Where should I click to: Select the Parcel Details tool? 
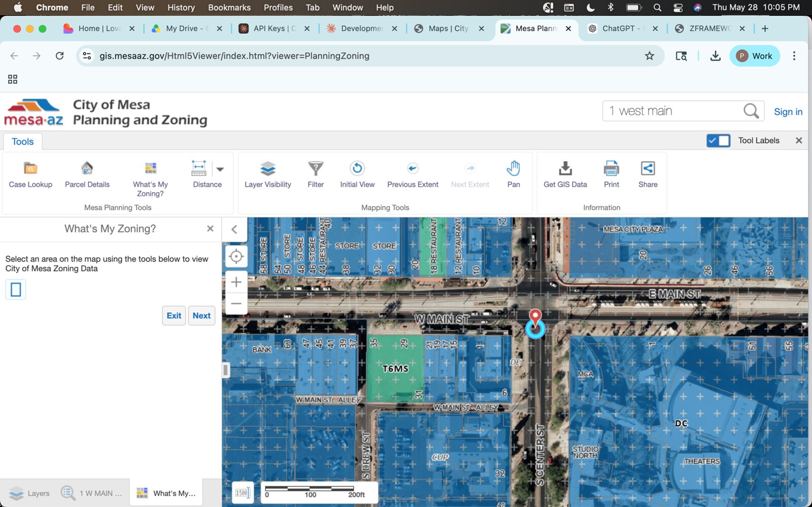pyautogui.click(x=87, y=174)
